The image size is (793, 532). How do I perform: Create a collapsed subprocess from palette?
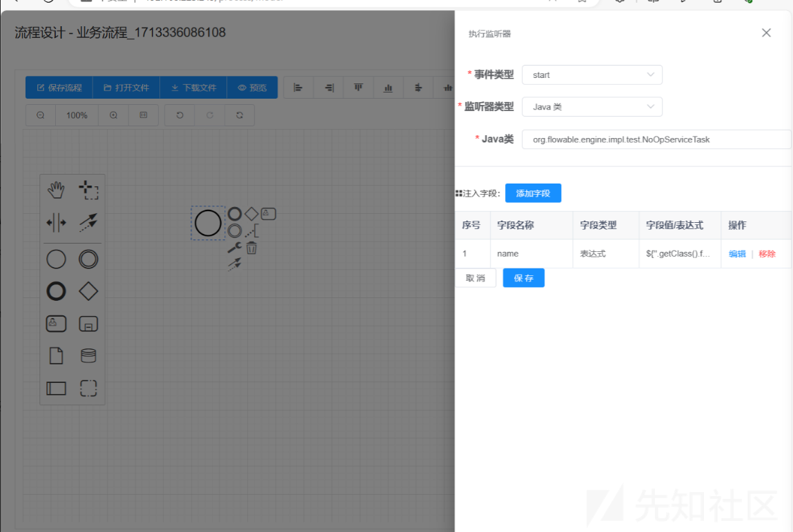[88, 324]
